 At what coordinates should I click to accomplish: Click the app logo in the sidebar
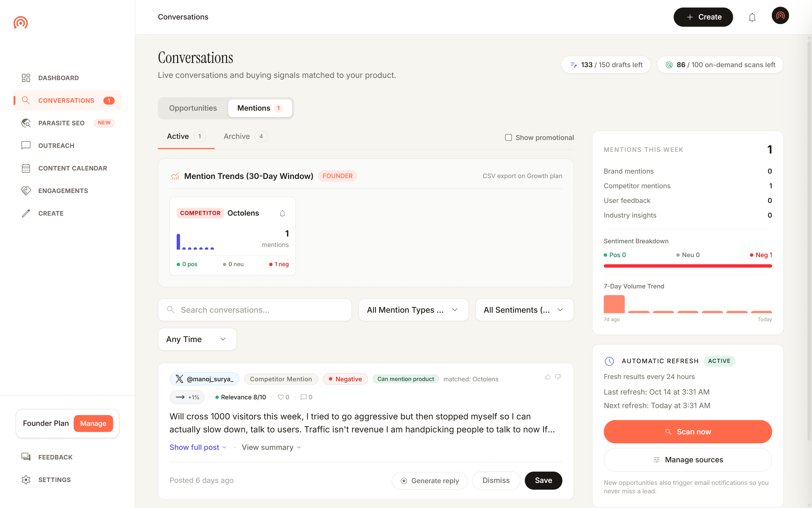click(21, 23)
